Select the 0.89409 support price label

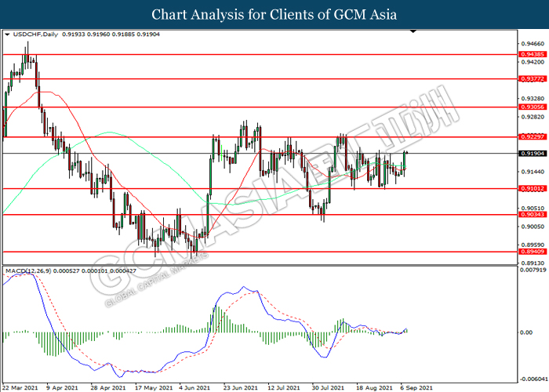(x=533, y=252)
